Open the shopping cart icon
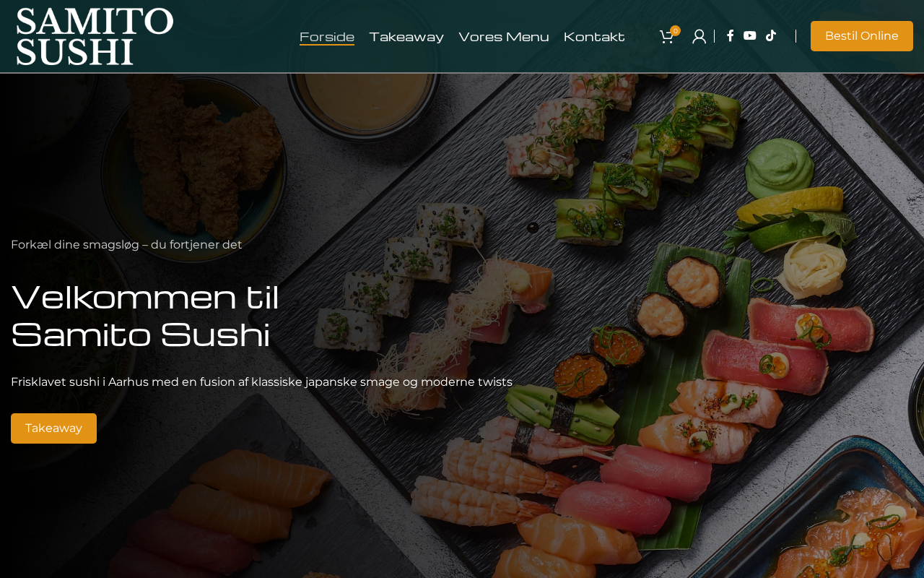This screenshot has width=924, height=578. pos(666,37)
